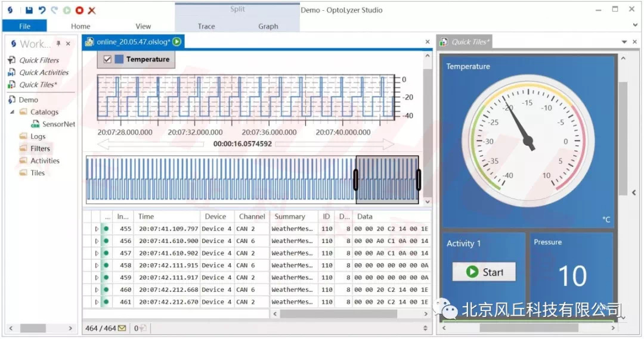Click the Save icon in quick access toolbar
The height and width of the screenshot is (339, 644).
29,10
